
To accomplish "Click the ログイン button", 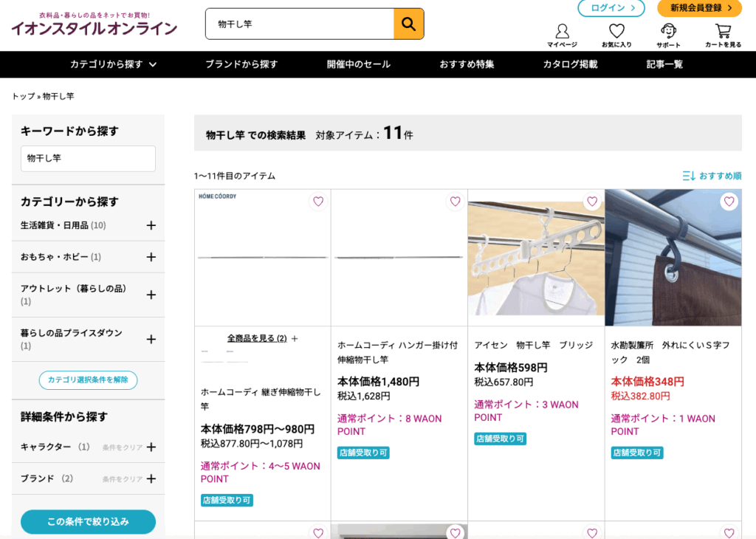I will tap(611, 8).
